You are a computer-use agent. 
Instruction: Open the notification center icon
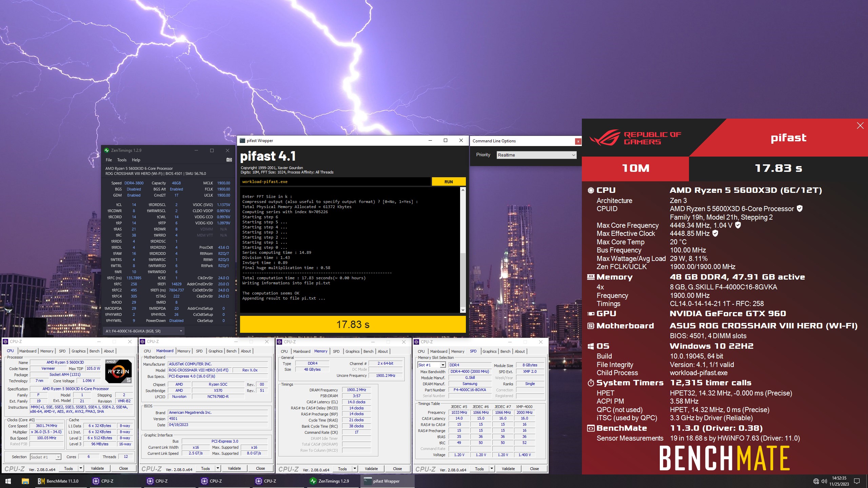coord(857,481)
